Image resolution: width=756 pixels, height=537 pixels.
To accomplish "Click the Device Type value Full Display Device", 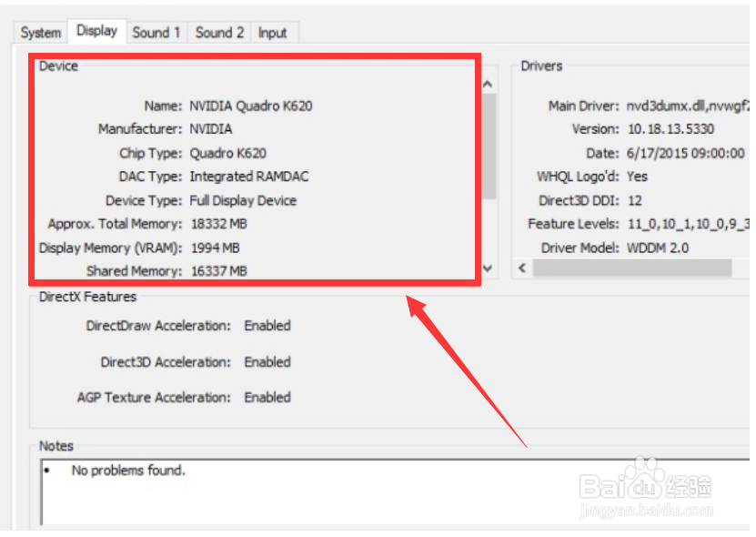I will coord(243,200).
